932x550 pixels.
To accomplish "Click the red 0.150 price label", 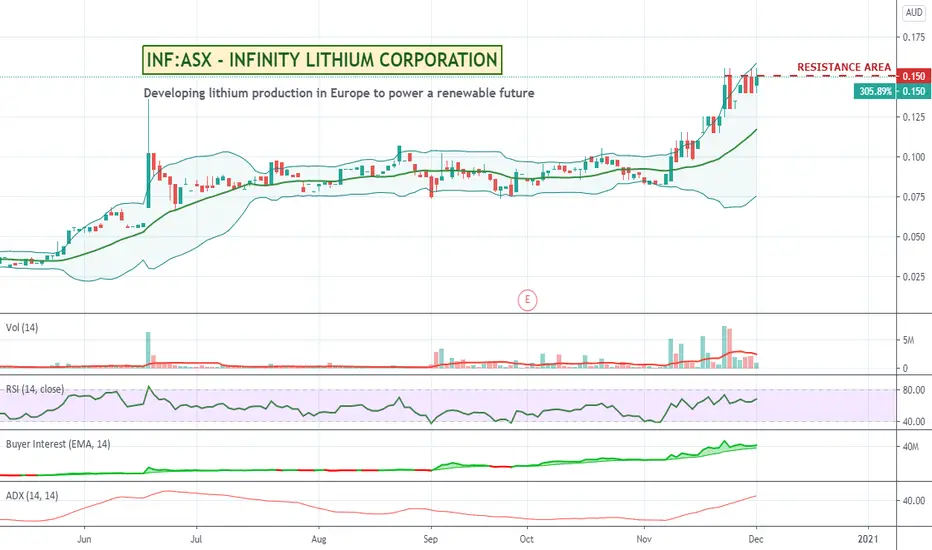I will (914, 76).
